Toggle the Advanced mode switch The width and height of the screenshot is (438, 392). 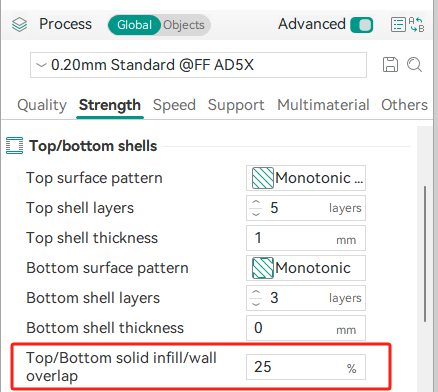click(x=362, y=25)
